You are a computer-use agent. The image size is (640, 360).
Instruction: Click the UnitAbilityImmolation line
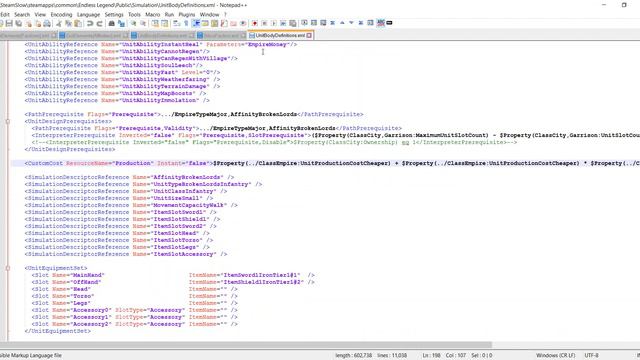pyautogui.click(x=117, y=100)
